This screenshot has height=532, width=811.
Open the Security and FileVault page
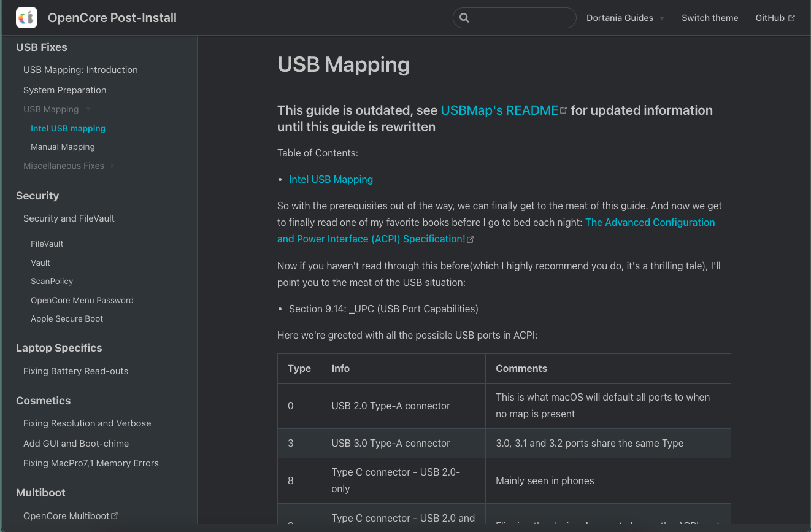pyautogui.click(x=69, y=218)
